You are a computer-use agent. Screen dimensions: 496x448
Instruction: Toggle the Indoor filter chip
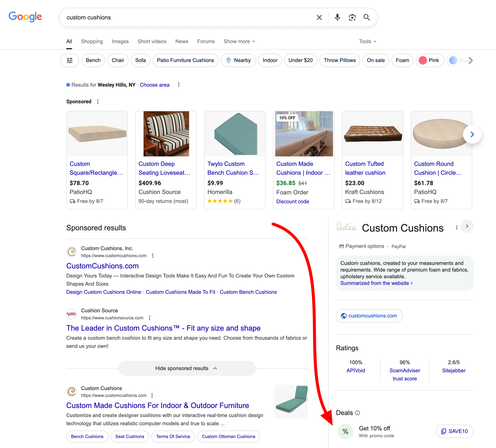pyautogui.click(x=270, y=60)
